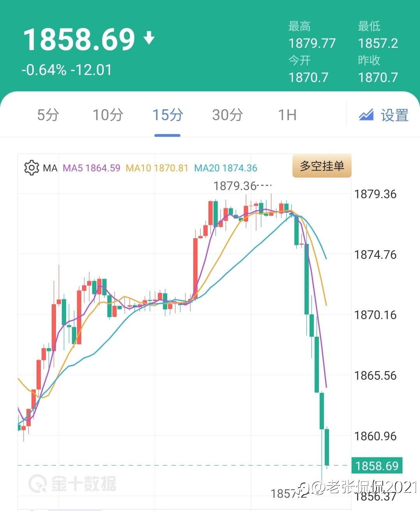Select the 15分 timeframe tab
420x511 pixels.
coord(168,115)
